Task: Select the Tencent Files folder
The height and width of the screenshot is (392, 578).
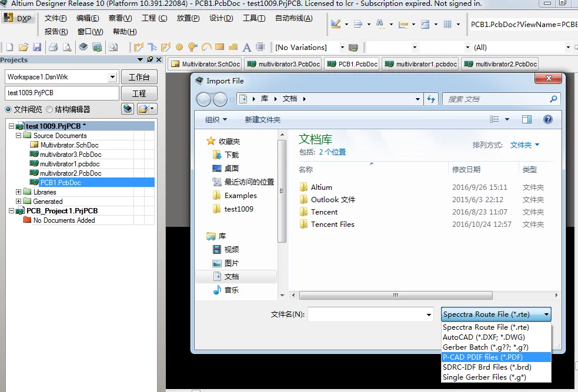Action: click(332, 225)
